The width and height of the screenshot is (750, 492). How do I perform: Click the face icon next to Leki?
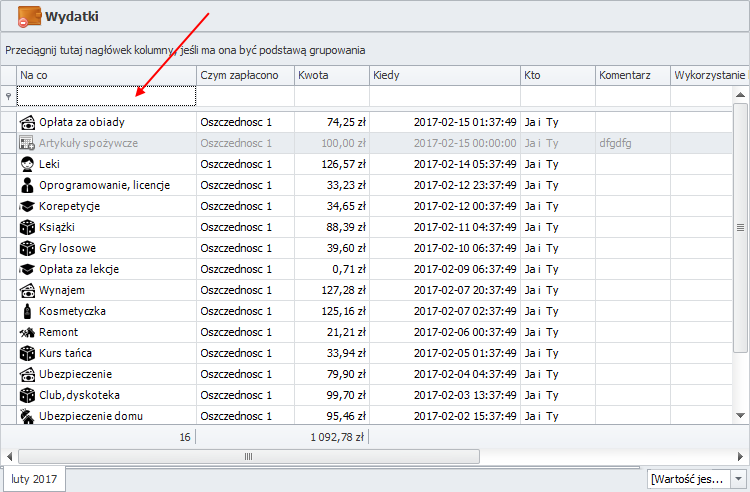coord(28,164)
